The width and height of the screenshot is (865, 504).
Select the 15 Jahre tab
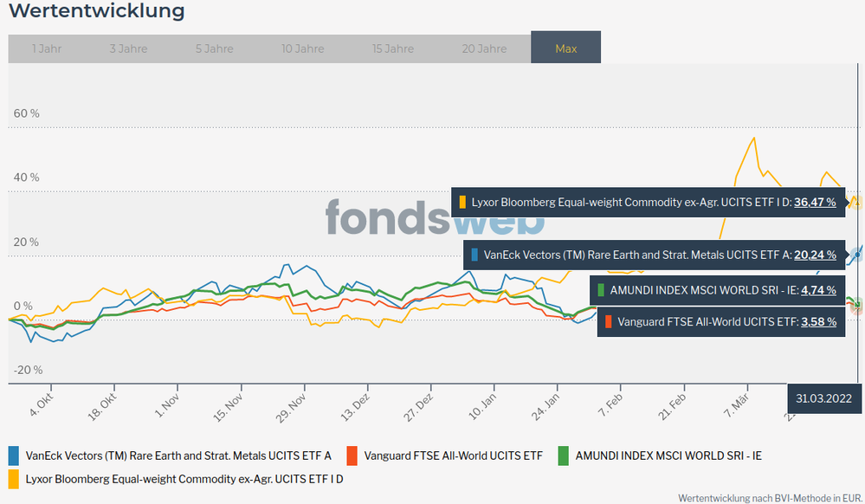[393, 48]
